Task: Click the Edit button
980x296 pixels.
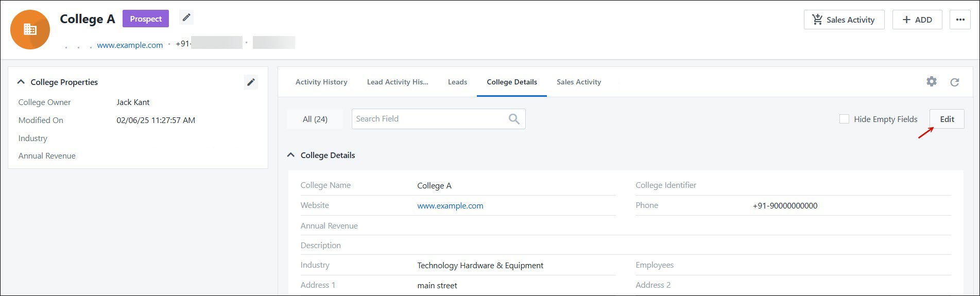Action: (x=947, y=119)
